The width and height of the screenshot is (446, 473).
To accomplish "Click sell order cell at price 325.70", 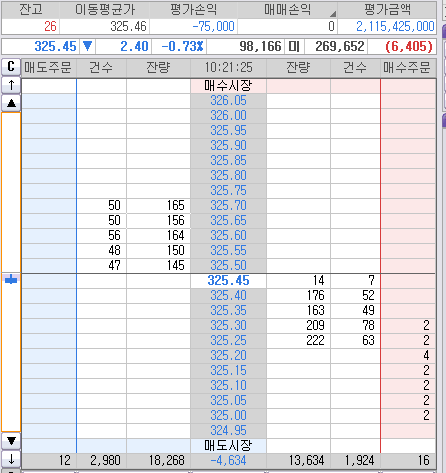I will (49, 206).
